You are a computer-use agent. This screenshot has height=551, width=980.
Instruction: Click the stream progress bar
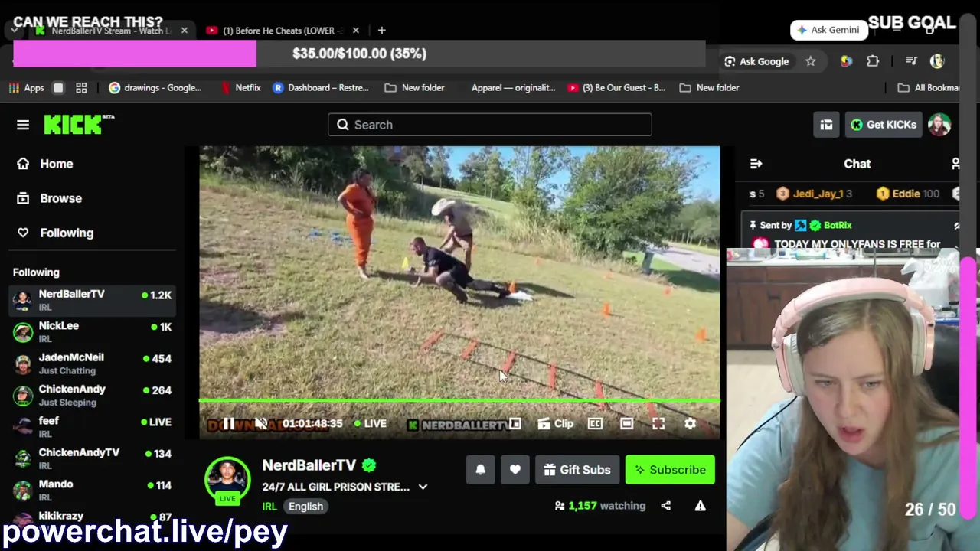(x=459, y=400)
